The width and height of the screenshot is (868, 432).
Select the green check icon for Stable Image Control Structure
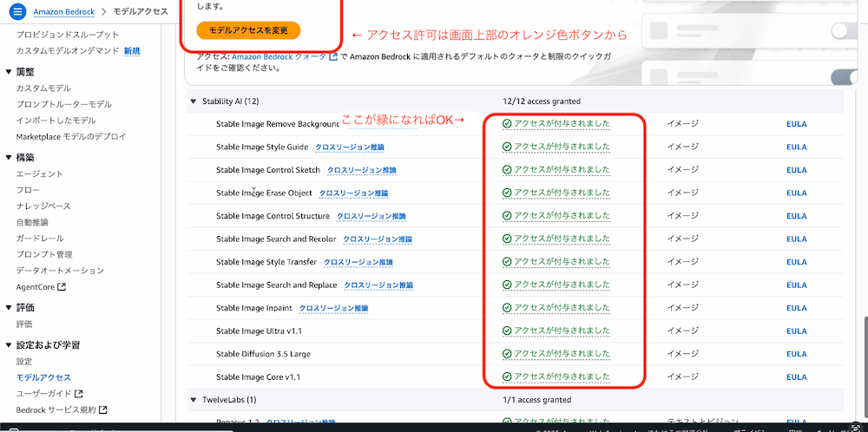(507, 216)
